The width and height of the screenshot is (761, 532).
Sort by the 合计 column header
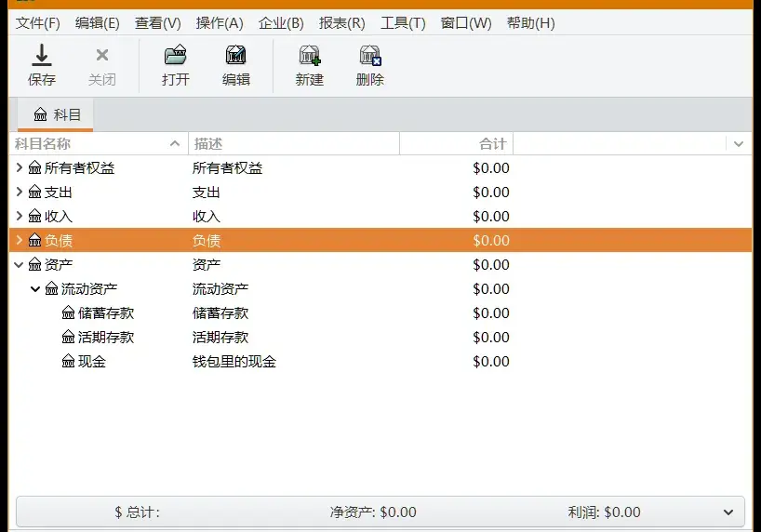coord(456,143)
